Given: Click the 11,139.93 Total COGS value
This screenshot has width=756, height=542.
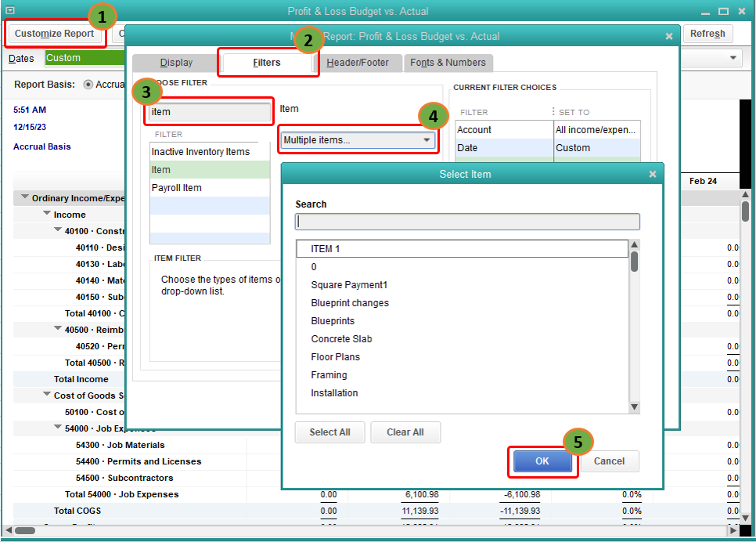Looking at the screenshot, I should coord(420,511).
